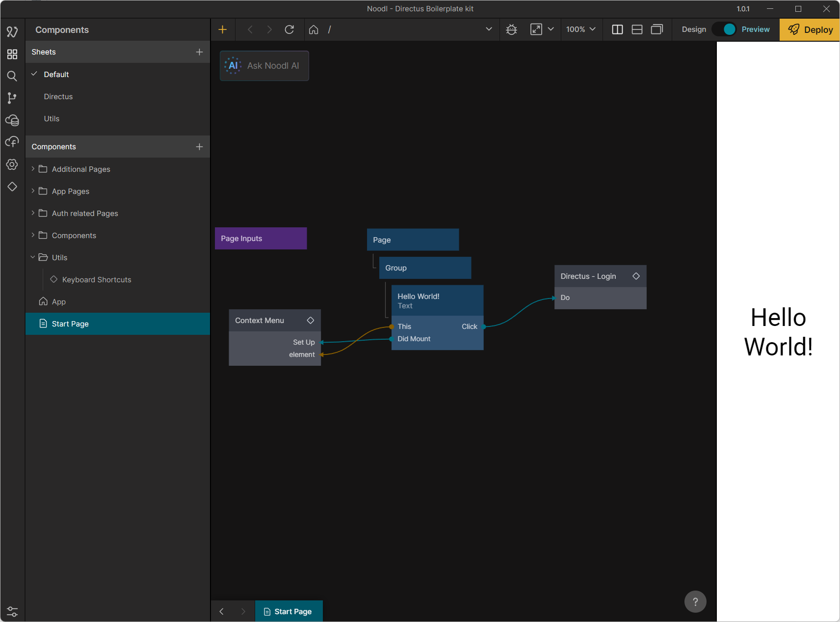840x622 pixels.
Task: Open the 100% zoom dropdown
Action: pyautogui.click(x=580, y=30)
